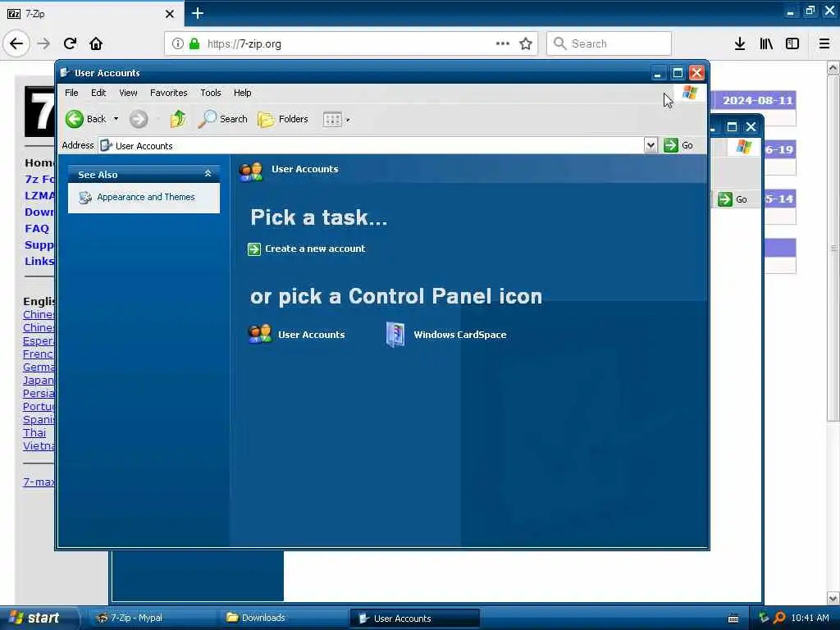Open the browser hamburger menu
The width and height of the screenshot is (840, 630).
(824, 43)
